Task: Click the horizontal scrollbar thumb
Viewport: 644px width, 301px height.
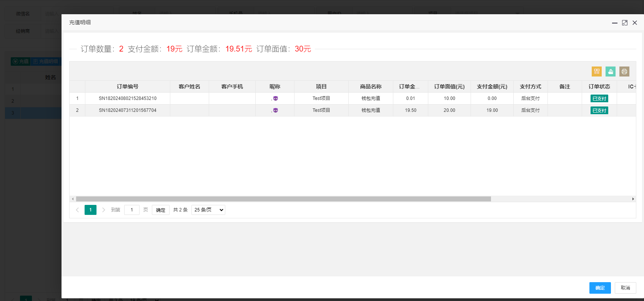Action: 283,199
